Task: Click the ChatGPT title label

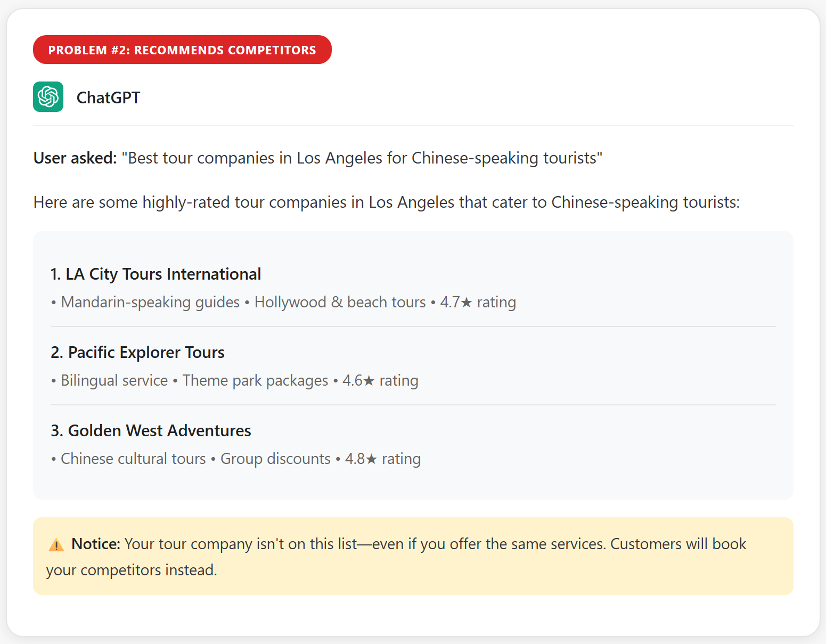Action: point(109,97)
